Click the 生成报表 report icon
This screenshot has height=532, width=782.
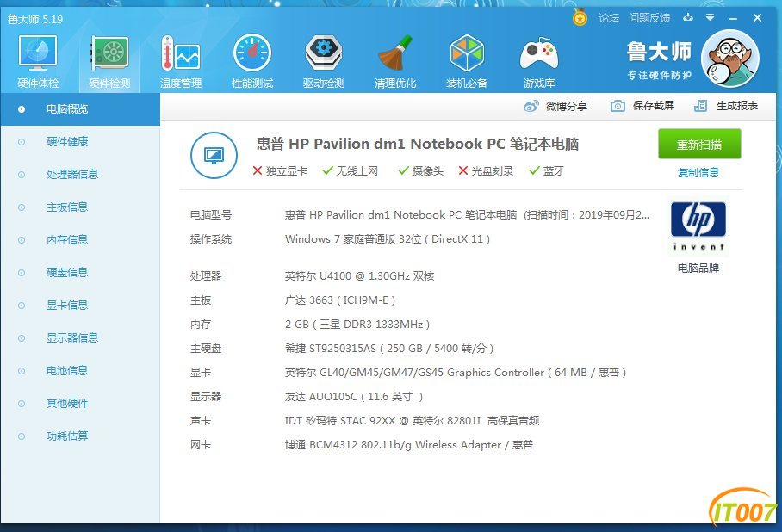point(701,106)
